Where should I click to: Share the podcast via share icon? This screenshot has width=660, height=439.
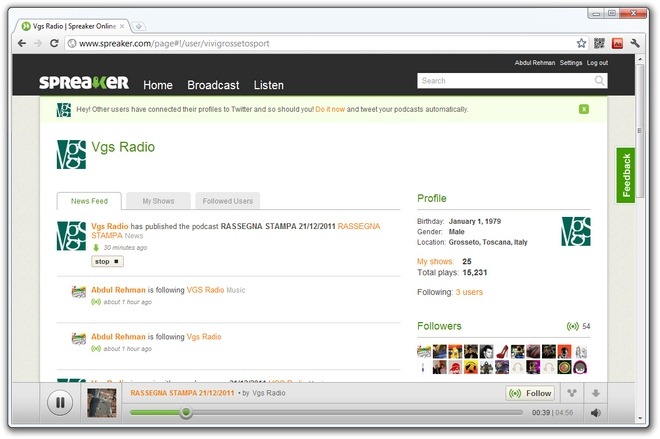572,393
